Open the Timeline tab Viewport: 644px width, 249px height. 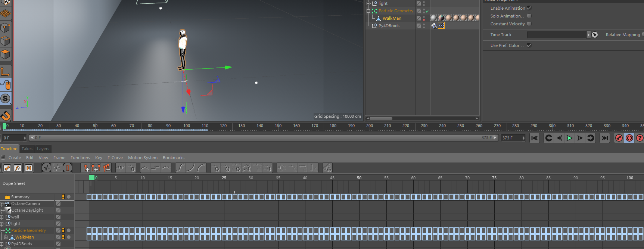(x=9, y=149)
